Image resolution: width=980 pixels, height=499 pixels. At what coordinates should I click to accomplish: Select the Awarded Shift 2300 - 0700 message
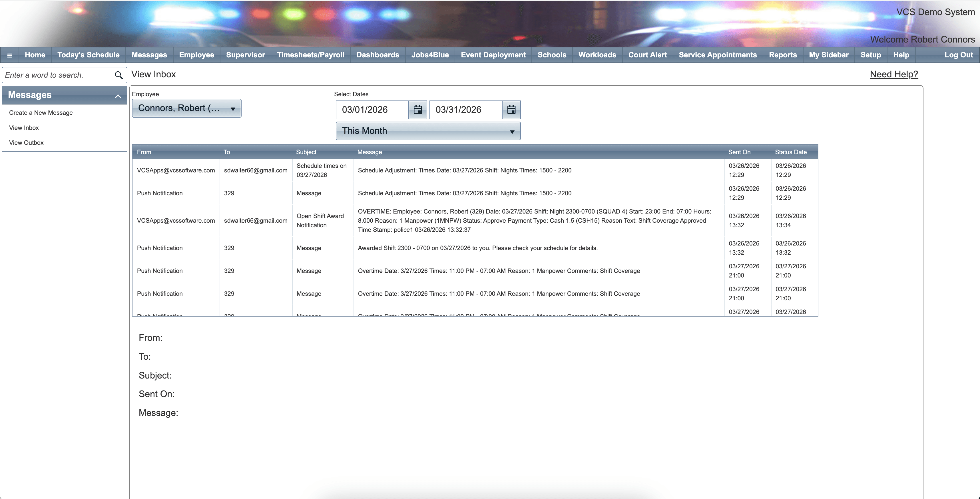click(x=477, y=248)
